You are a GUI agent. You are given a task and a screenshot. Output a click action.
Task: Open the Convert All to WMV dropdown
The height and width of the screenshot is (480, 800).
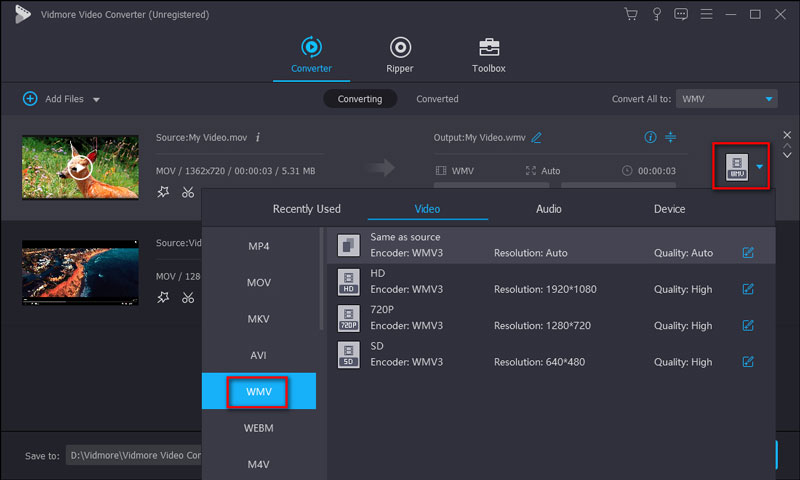pos(727,98)
